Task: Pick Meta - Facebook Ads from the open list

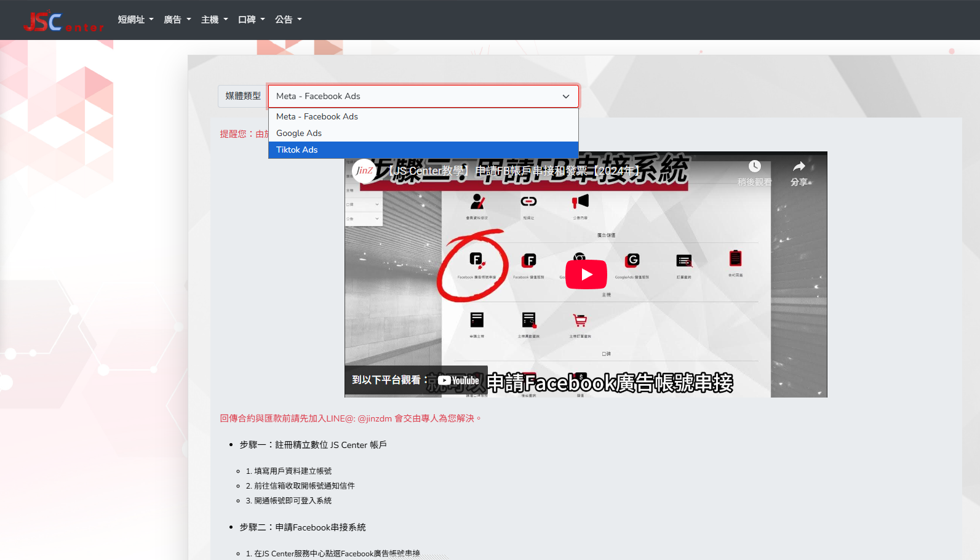Action: point(317,116)
